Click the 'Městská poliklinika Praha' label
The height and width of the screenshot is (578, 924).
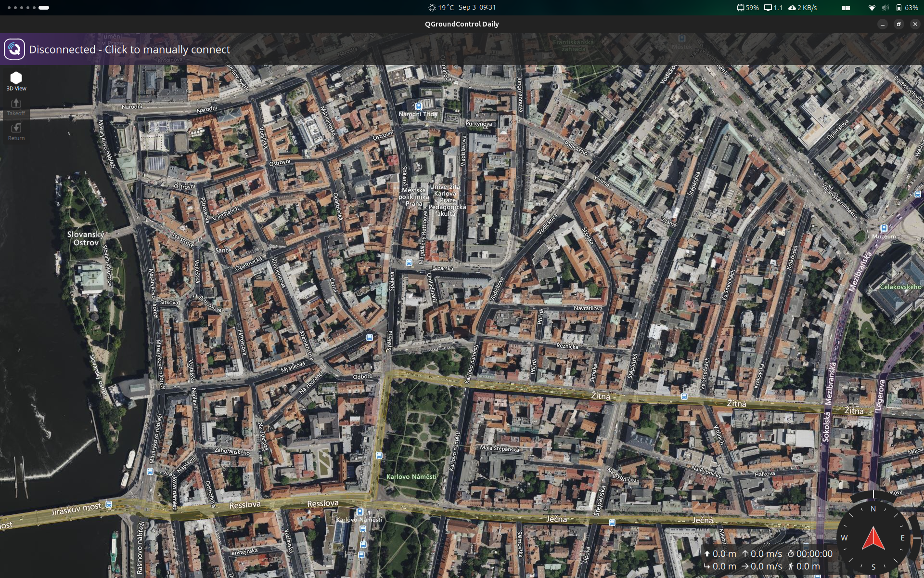tap(413, 197)
